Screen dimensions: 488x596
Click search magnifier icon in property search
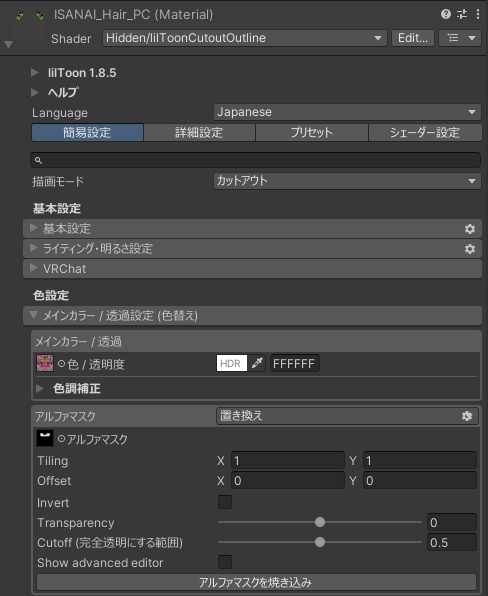(x=38, y=160)
